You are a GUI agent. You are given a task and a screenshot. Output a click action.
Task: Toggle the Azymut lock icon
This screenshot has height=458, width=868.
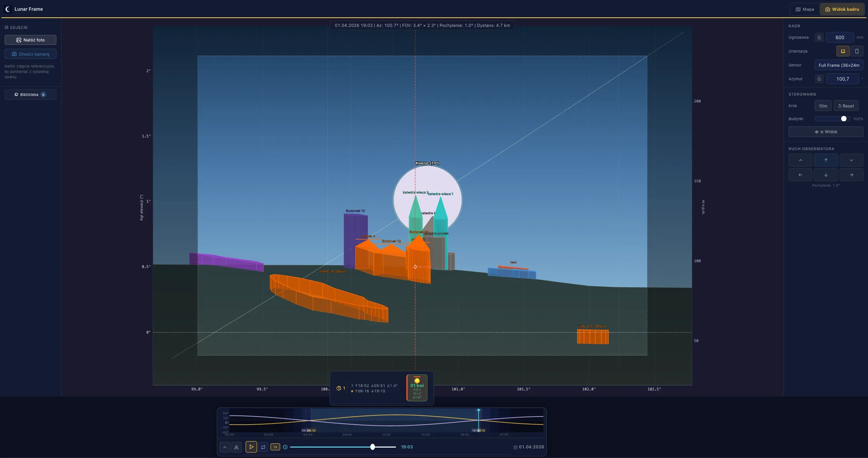click(x=819, y=79)
